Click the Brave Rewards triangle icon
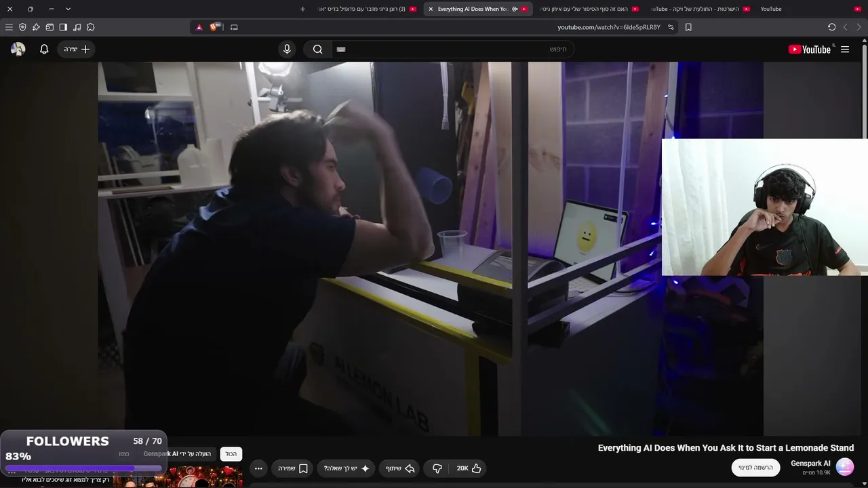The width and height of the screenshot is (868, 488). pos(199,27)
